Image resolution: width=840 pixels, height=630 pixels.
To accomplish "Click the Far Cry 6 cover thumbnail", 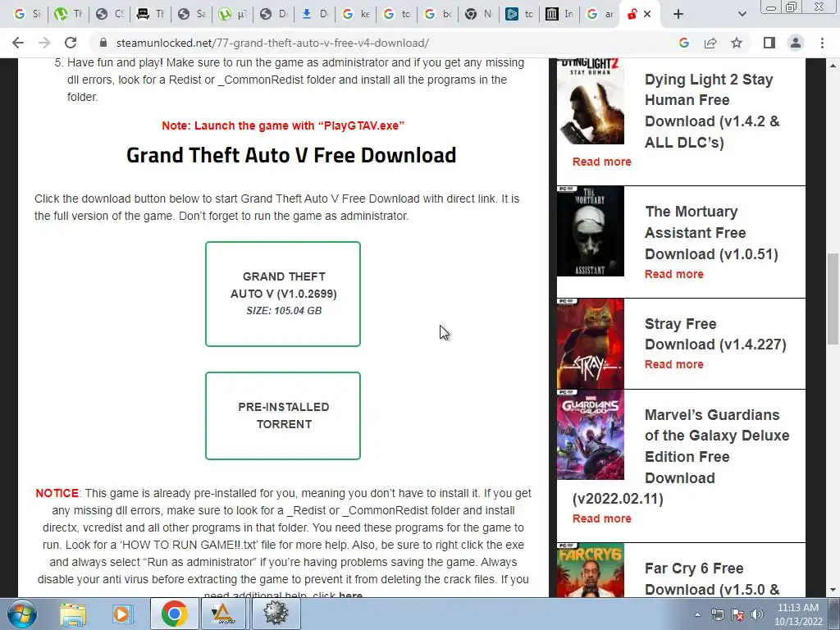I will 591,571.
